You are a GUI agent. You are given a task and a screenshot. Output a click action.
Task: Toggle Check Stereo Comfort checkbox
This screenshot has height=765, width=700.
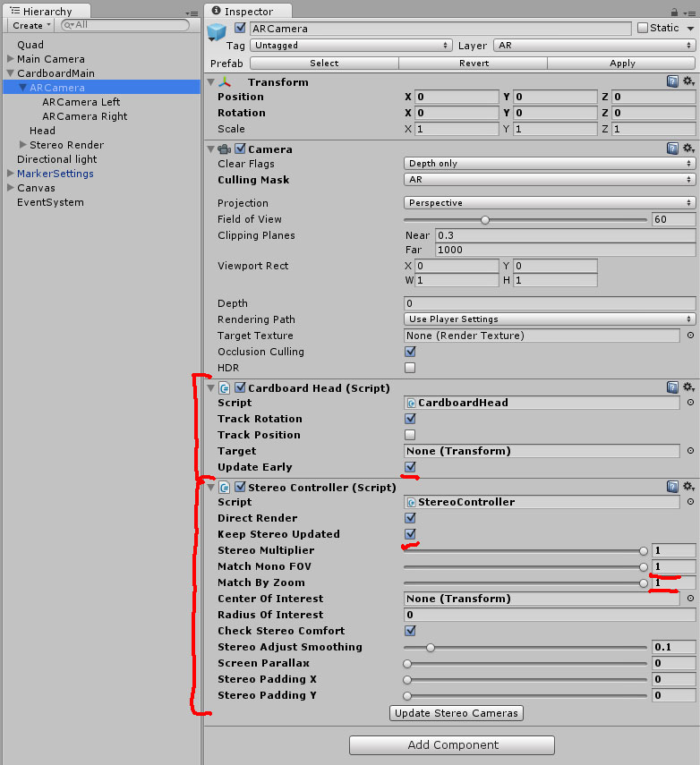point(410,631)
